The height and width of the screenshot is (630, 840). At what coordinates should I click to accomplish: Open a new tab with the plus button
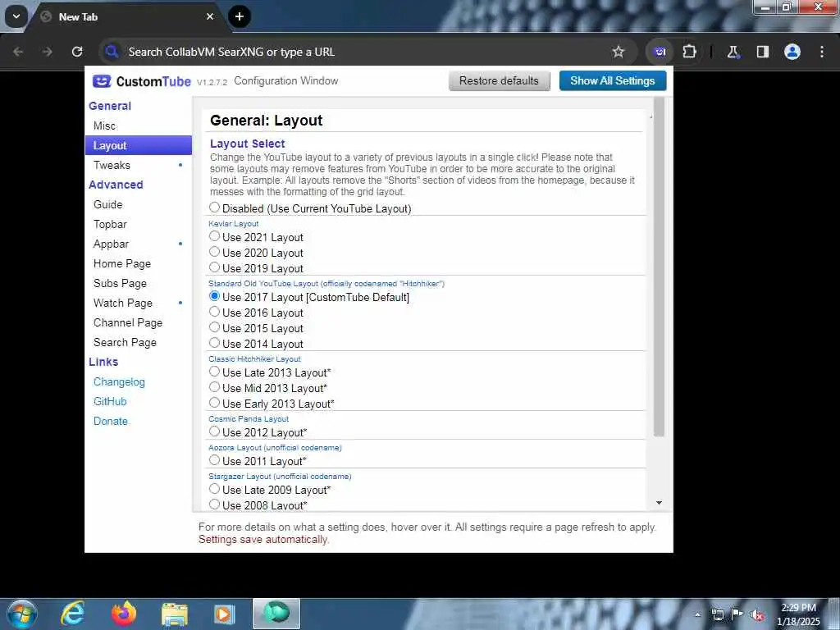239,16
